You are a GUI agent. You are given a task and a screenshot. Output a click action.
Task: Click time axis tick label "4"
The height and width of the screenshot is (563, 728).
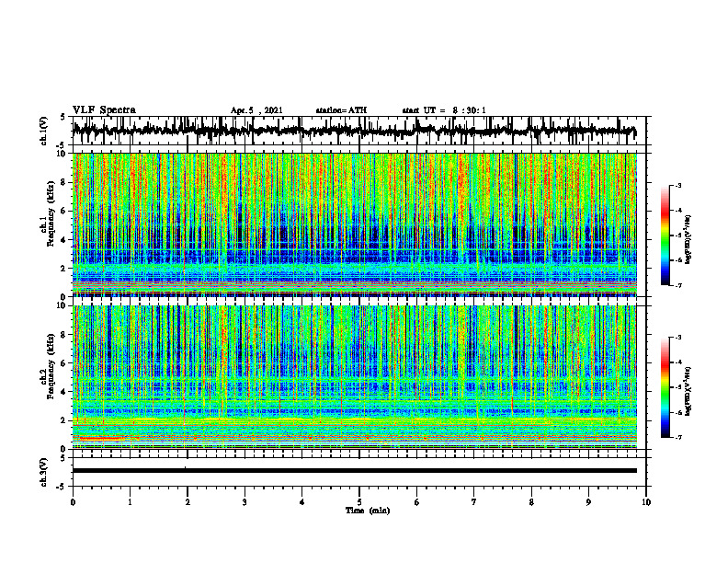point(302,502)
